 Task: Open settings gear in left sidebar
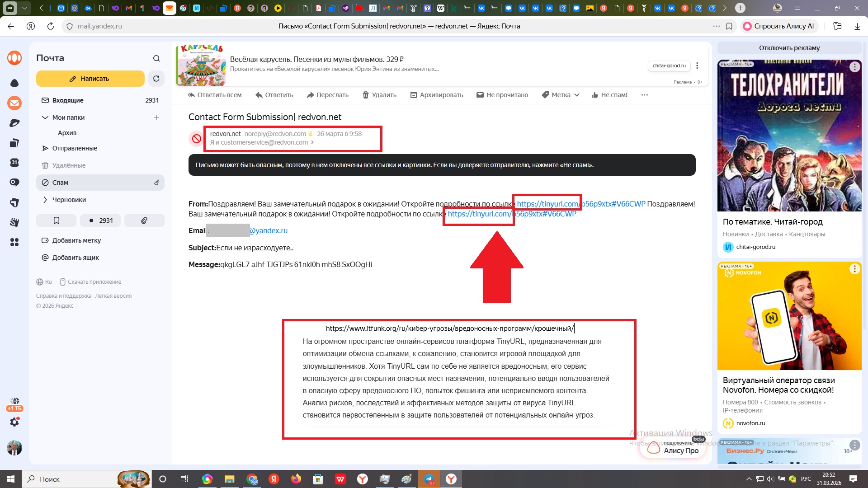(x=14, y=422)
